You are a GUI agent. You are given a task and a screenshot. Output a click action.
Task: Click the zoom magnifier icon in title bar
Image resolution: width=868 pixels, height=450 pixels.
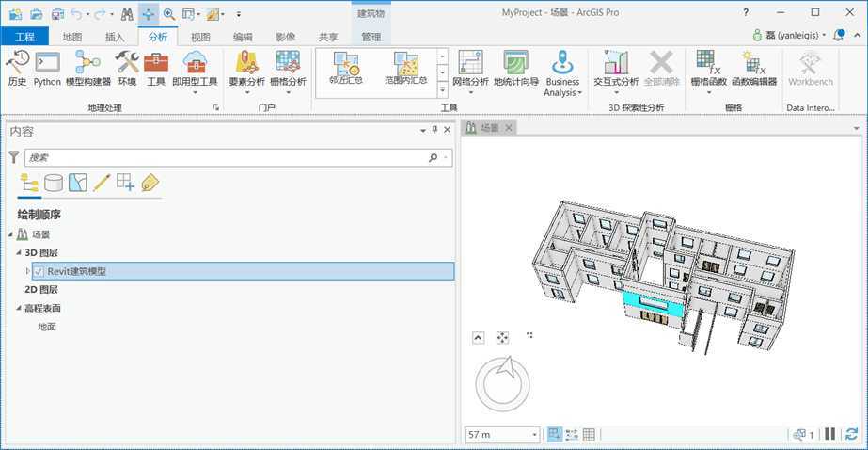click(169, 14)
